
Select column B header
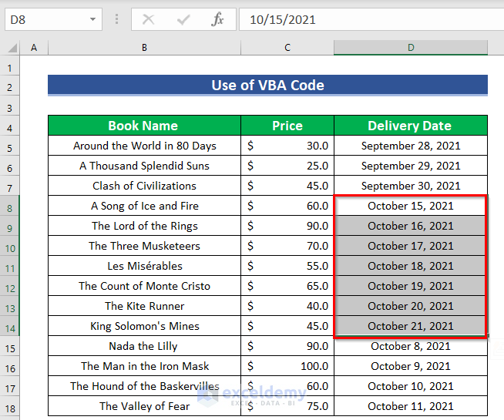[x=144, y=48]
